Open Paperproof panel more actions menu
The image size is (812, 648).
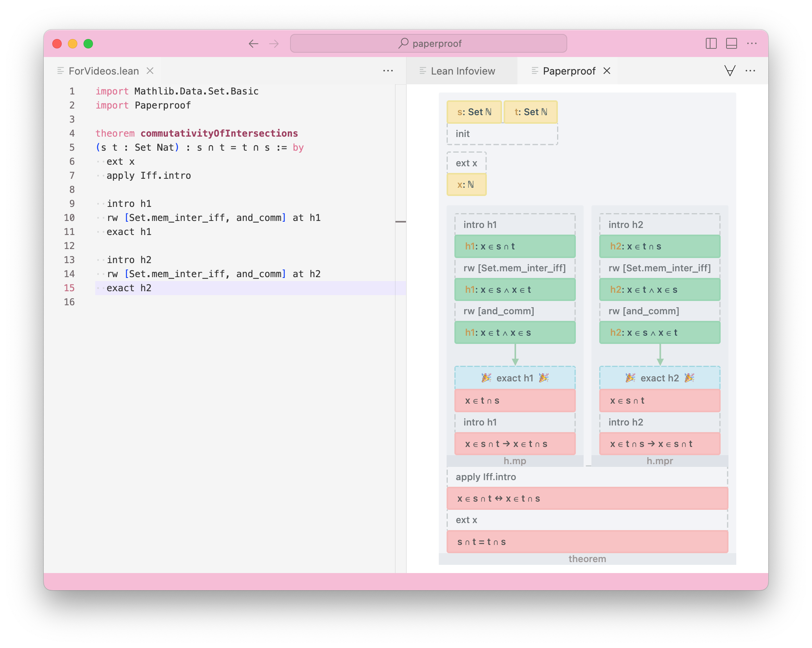(x=750, y=71)
